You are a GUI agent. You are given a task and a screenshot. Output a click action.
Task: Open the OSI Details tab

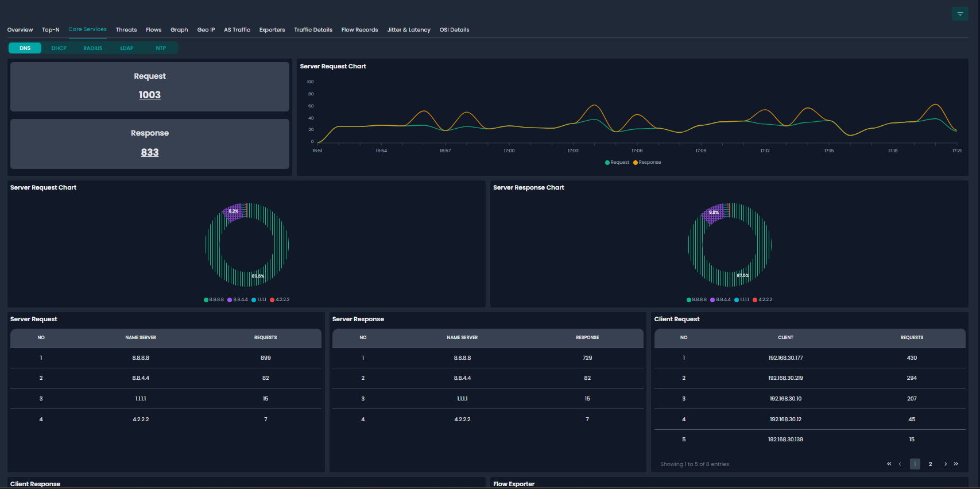[455, 30]
